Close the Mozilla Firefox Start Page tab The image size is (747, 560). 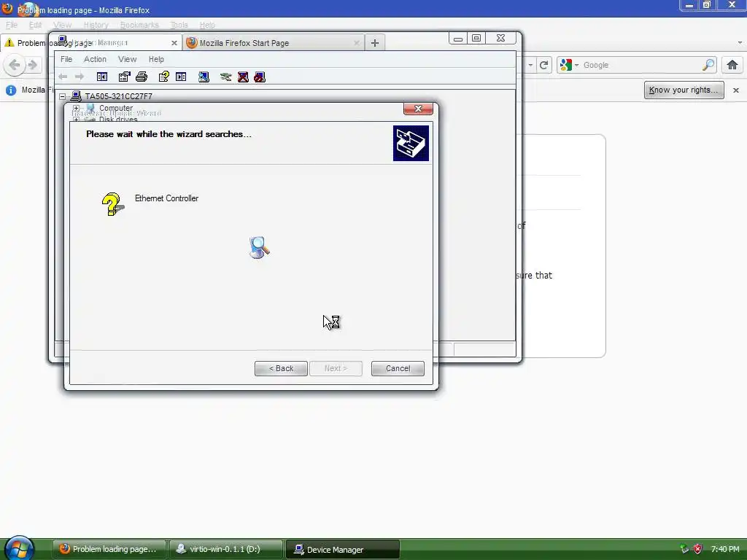click(x=356, y=43)
